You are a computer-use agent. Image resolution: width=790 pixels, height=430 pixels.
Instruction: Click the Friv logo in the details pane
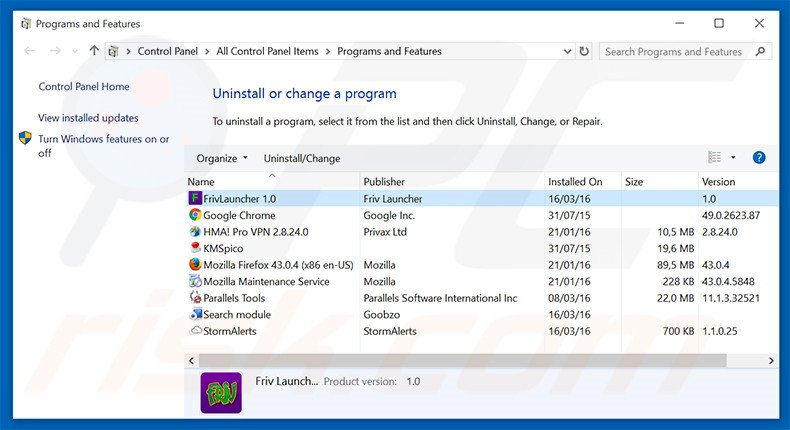(x=221, y=393)
